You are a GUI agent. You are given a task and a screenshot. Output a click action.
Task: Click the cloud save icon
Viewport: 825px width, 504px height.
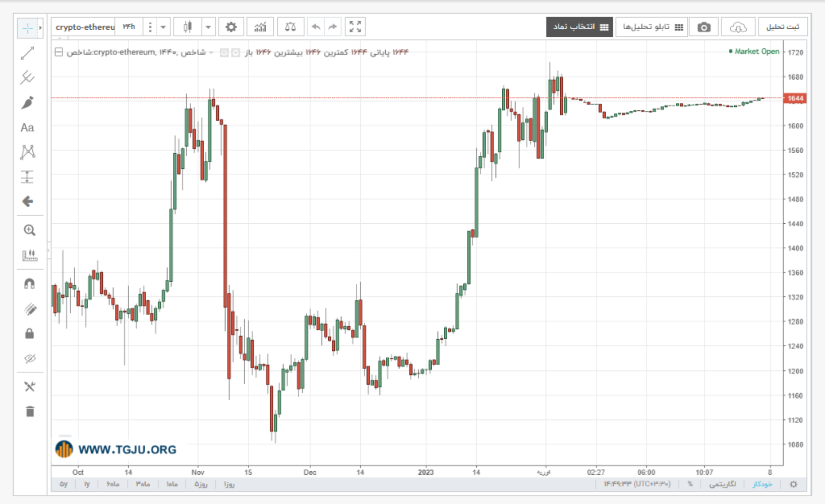click(738, 27)
